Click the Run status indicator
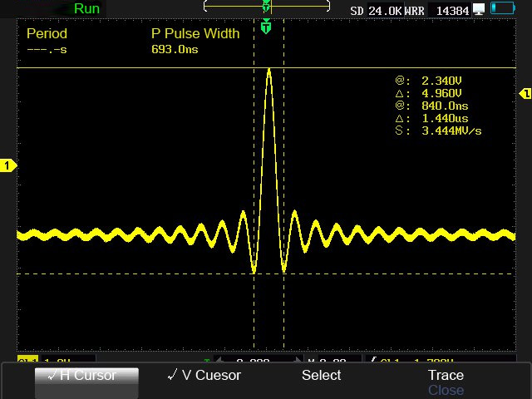This screenshot has width=532, height=399. [86, 9]
